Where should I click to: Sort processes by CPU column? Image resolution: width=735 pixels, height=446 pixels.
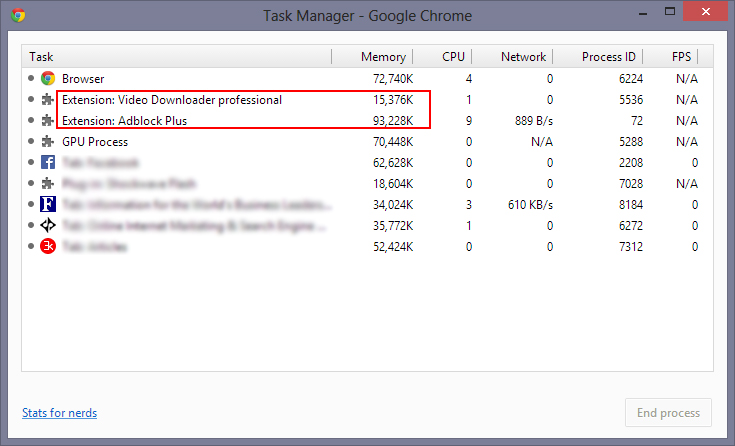click(x=453, y=57)
